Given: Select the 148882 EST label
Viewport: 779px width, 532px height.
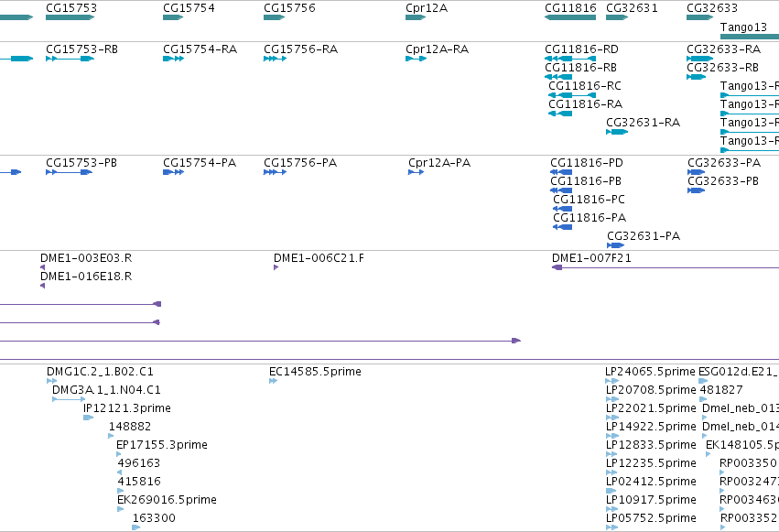Looking at the screenshot, I should coord(130,427).
